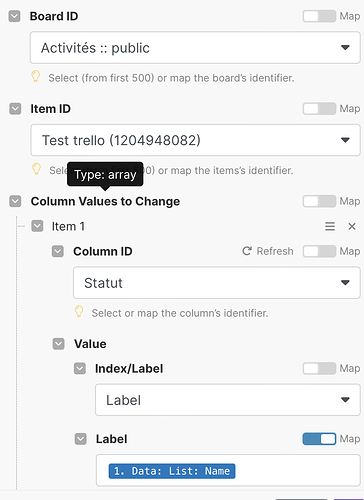Screen dimensions: 364x500
Task: Click the '1. Data: List: Name' mapped pill
Action: [172, 471]
